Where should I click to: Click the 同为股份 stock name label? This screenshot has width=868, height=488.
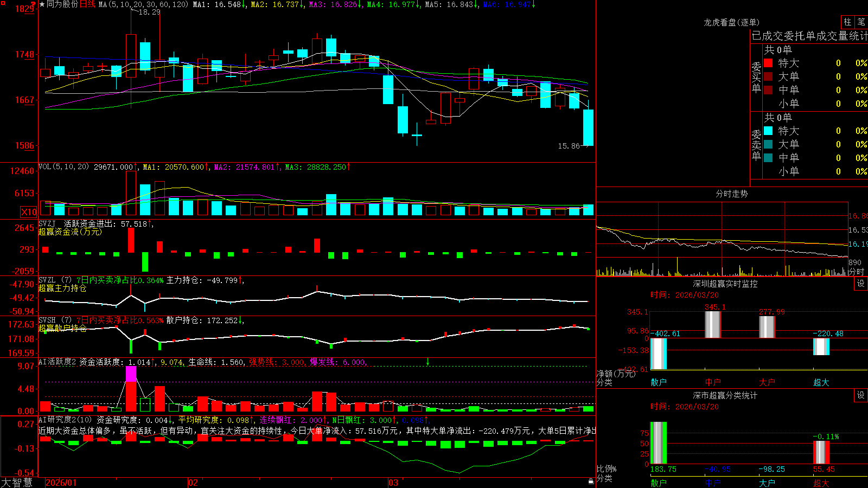pos(62,4)
